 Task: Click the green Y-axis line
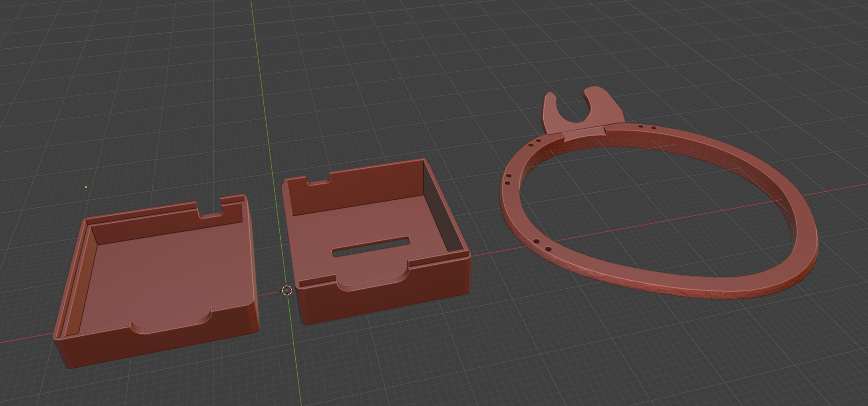click(x=262, y=94)
